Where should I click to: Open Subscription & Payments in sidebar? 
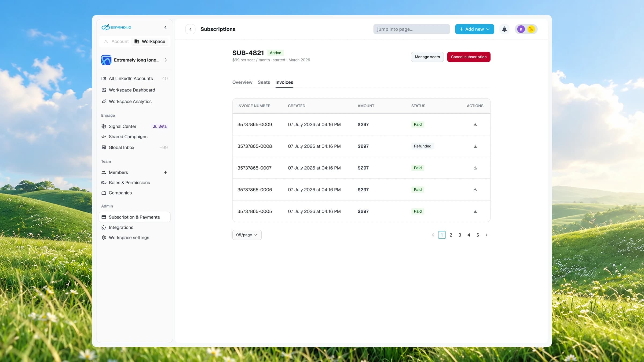(x=134, y=217)
